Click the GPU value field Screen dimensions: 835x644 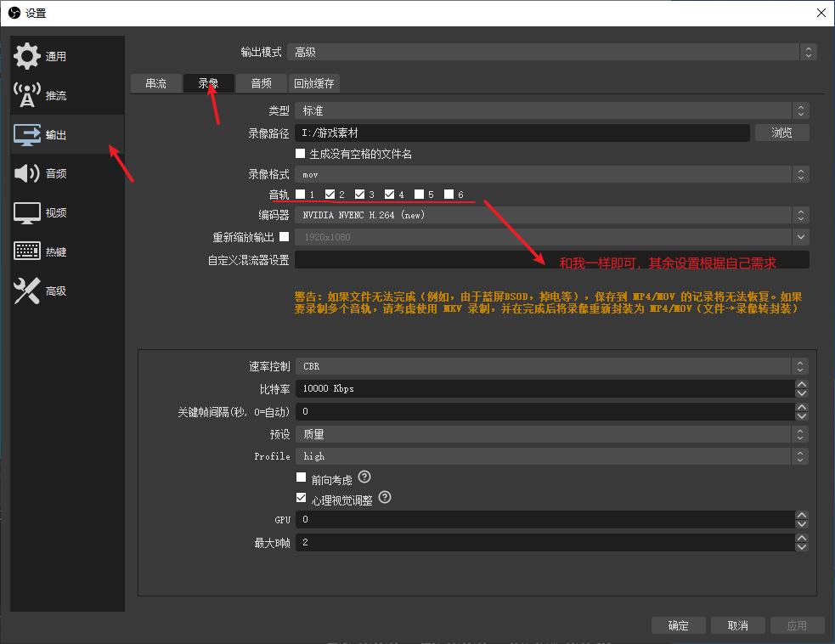pos(545,519)
